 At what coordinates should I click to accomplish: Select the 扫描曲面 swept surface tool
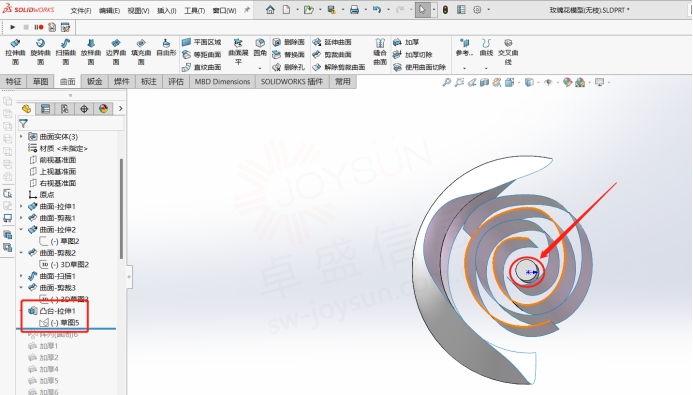65,52
